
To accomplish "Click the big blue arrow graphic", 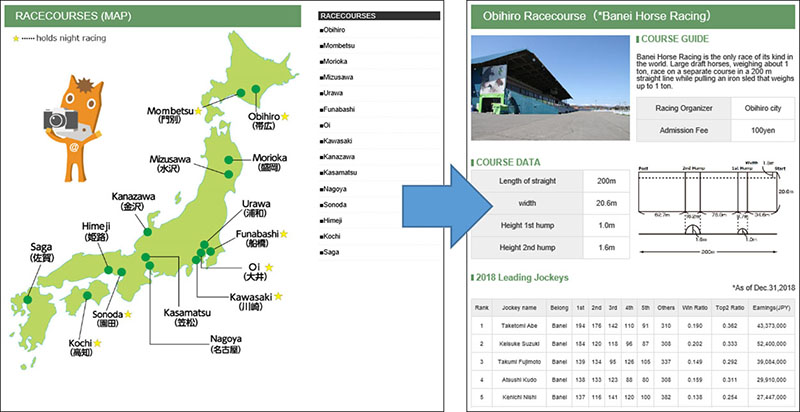I will pyautogui.click(x=406, y=199).
